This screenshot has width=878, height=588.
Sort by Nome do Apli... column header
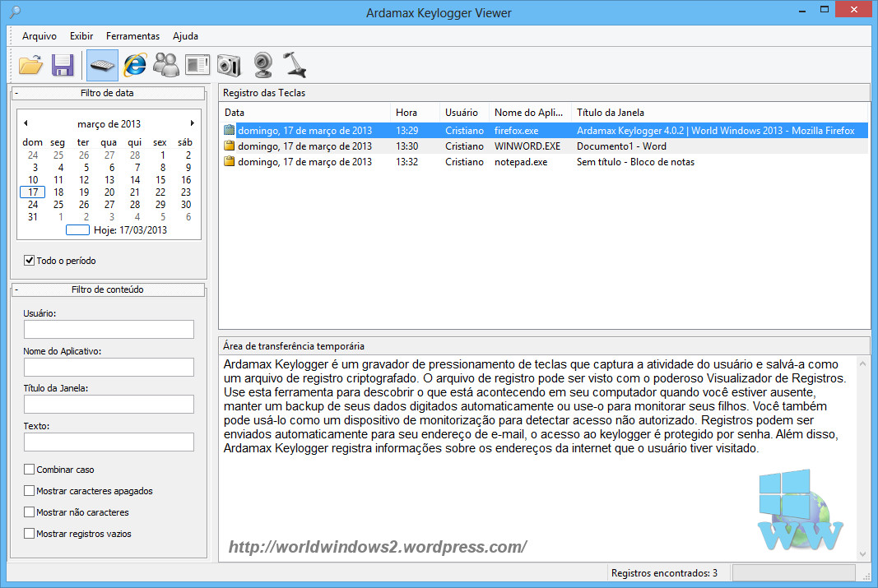point(530,113)
